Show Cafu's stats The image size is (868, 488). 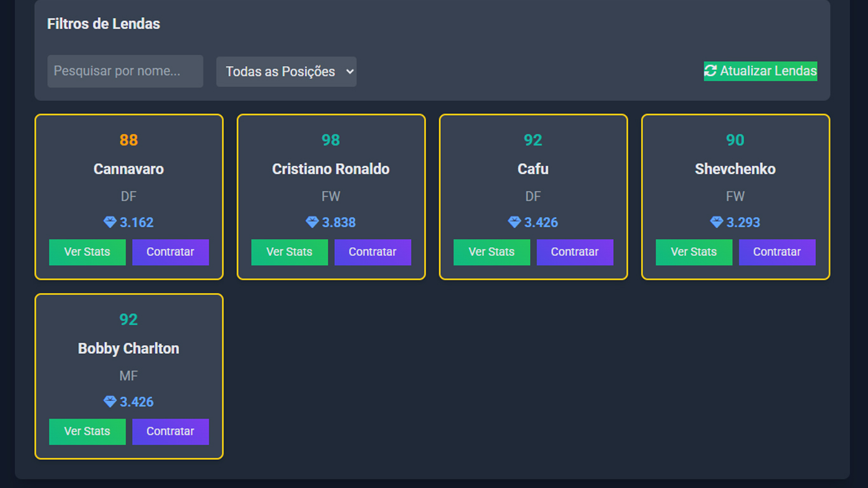click(x=491, y=252)
